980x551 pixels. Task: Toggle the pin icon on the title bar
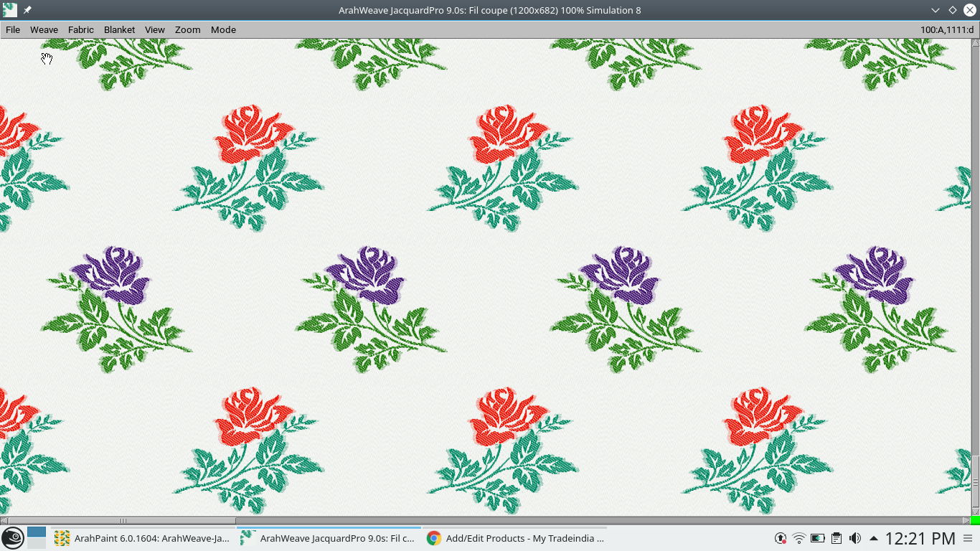pyautogui.click(x=27, y=9)
